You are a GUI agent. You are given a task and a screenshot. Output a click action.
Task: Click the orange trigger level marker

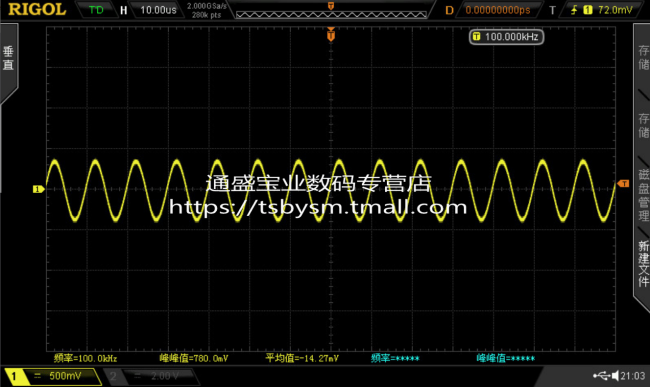pos(623,184)
